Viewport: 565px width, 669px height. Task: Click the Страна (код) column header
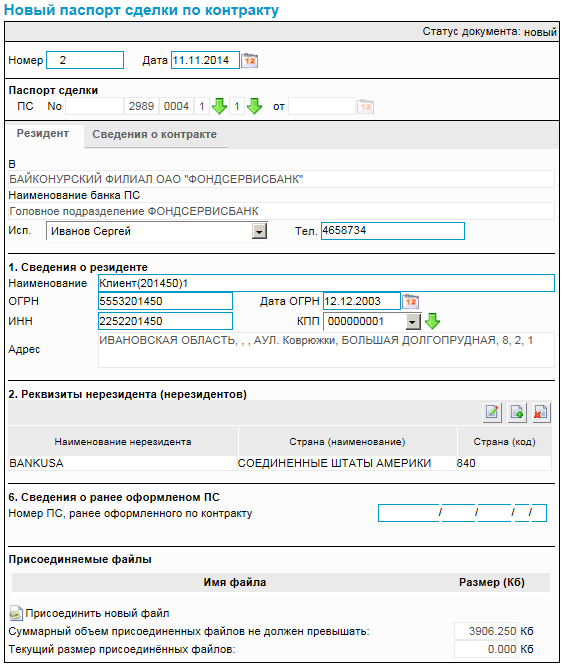coord(504,442)
